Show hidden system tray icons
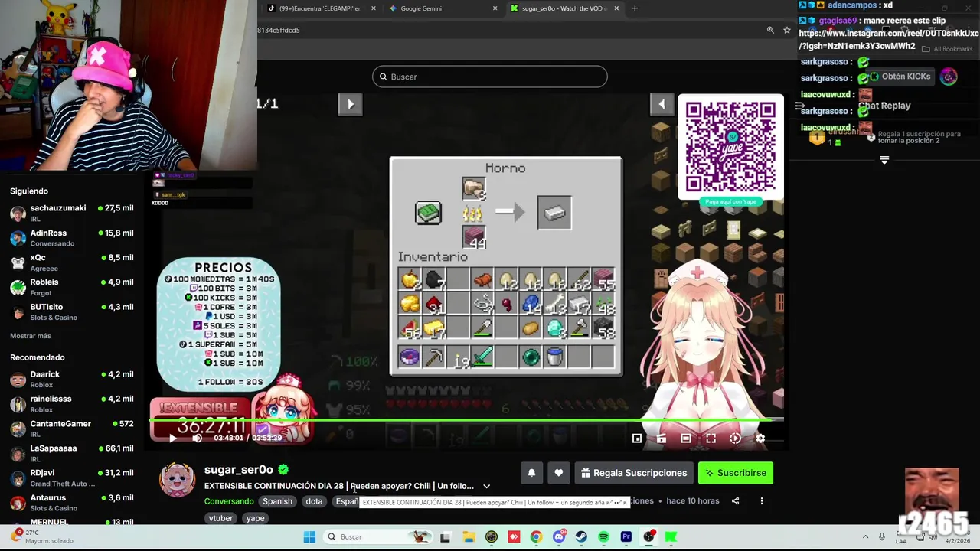 (865, 537)
